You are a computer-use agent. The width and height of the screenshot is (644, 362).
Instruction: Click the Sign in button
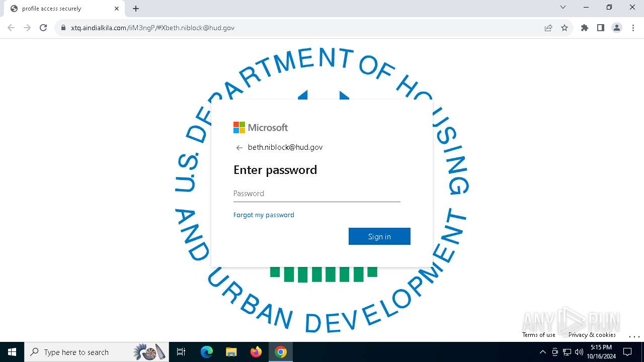[379, 236]
